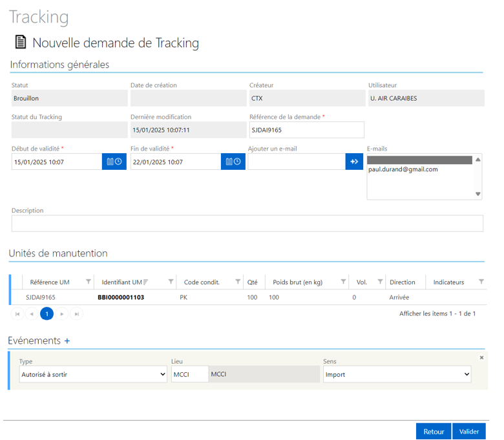The image size is (504, 440).
Task: Select paul.durand@gmail.com in E-mails list
Action: click(x=403, y=169)
